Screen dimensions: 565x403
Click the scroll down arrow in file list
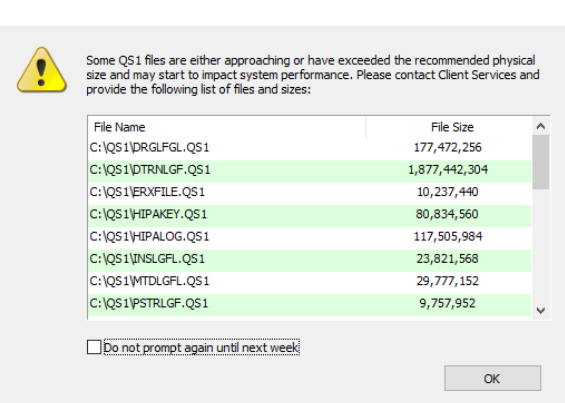(x=540, y=310)
